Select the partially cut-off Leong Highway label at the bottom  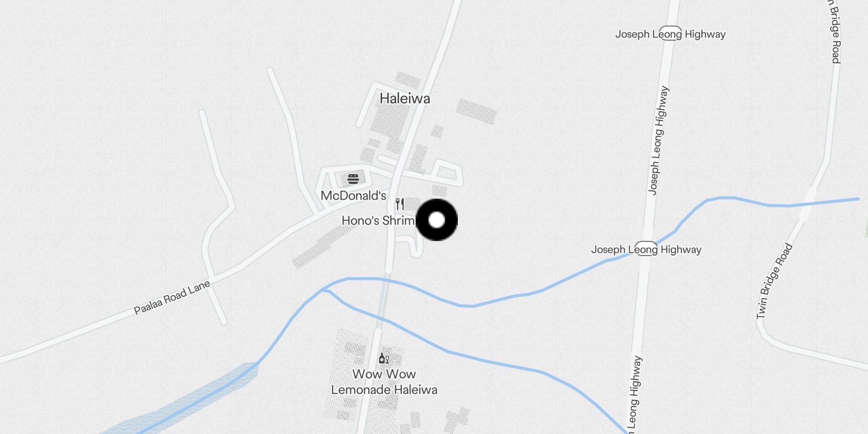point(635,394)
